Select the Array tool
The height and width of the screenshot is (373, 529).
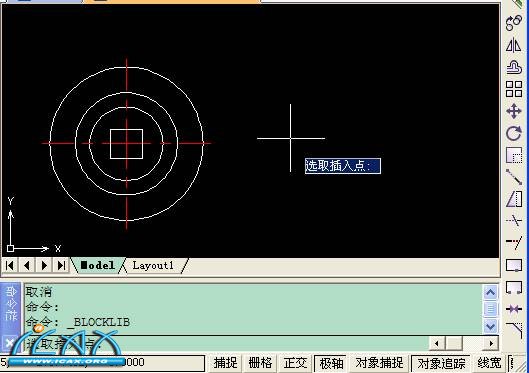(x=514, y=89)
